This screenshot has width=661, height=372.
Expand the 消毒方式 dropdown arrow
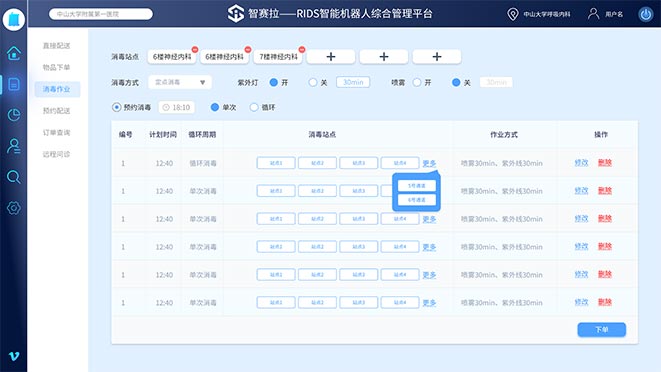pyautogui.click(x=202, y=82)
